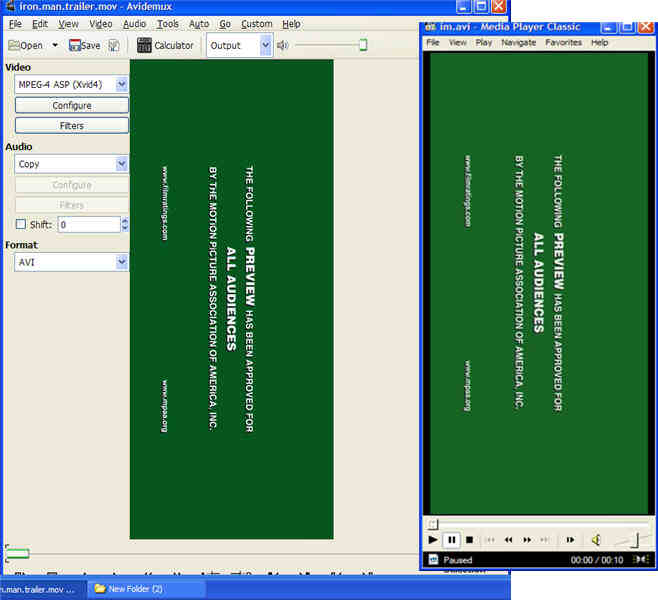Open the video Filters button

(72, 125)
